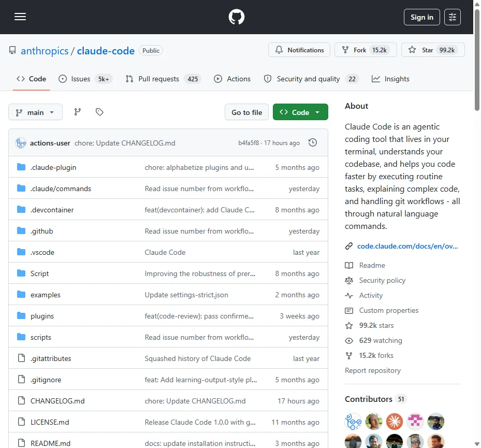Click the GitHub logo in the header
Image resolution: width=481 pixels, height=448 pixels.
[x=236, y=17]
